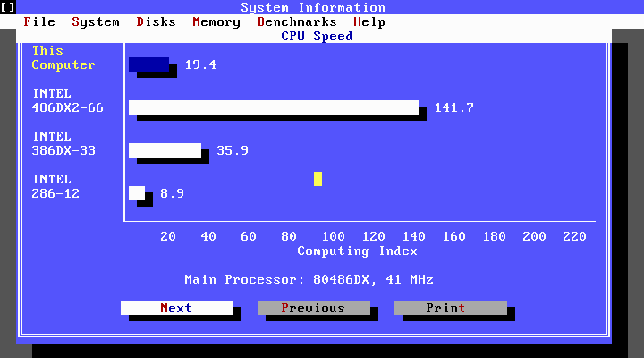Click the CPU Speed heading

[x=317, y=36]
